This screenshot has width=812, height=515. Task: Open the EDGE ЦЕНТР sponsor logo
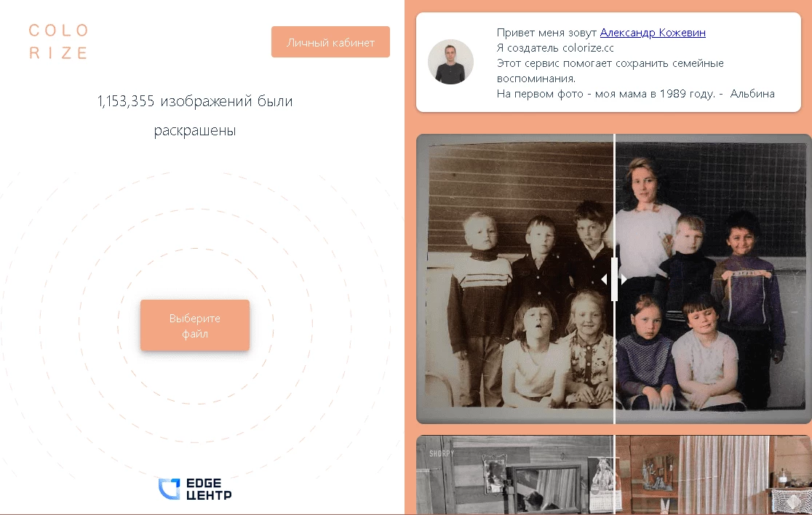pyautogui.click(x=195, y=489)
